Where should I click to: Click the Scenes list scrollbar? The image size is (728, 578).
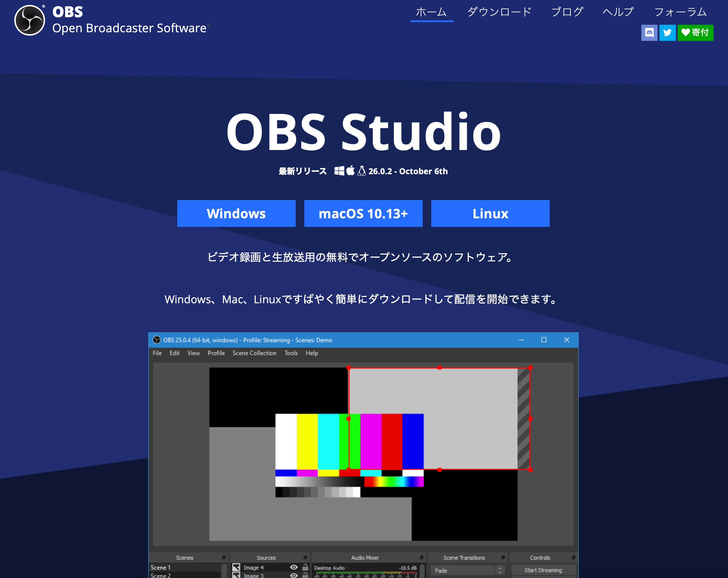pos(224,571)
